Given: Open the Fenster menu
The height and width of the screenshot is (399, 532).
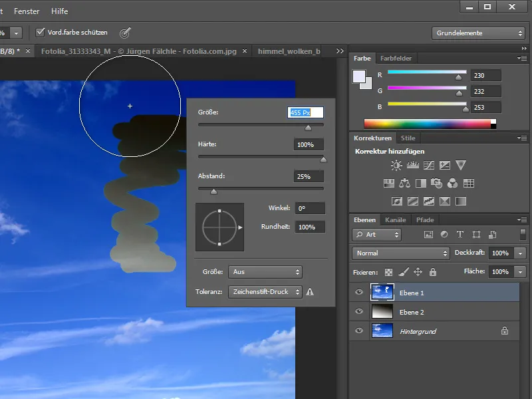Looking at the screenshot, I should (27, 11).
